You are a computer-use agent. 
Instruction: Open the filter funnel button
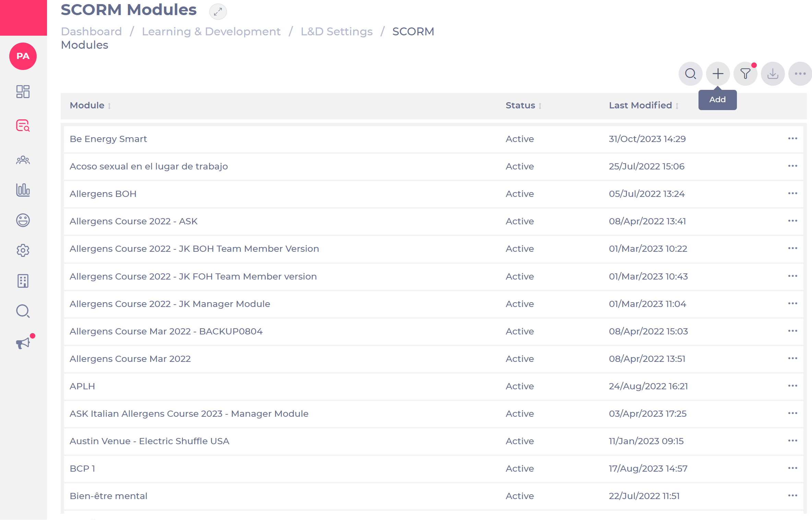tap(745, 74)
